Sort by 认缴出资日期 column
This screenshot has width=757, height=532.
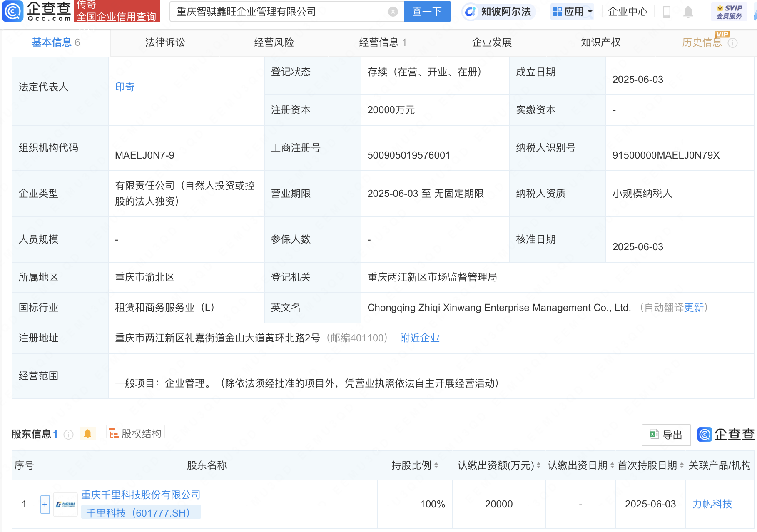(x=612, y=465)
